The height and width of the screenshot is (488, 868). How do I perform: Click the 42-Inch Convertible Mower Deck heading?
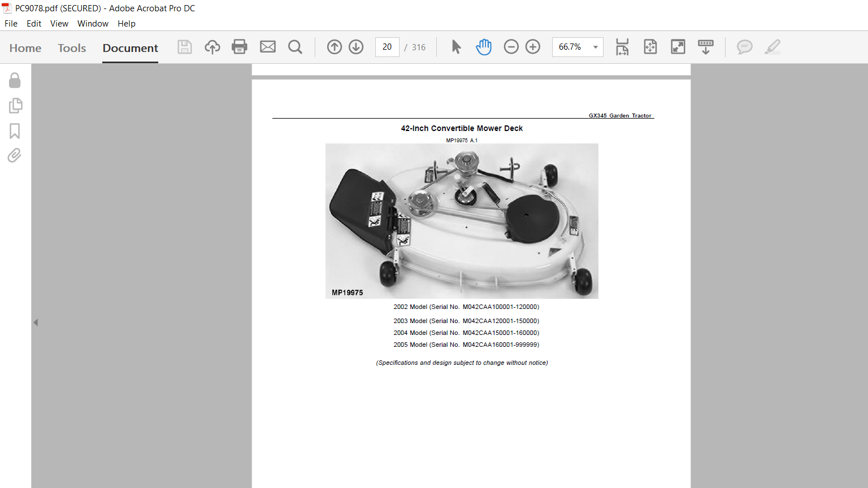point(462,128)
